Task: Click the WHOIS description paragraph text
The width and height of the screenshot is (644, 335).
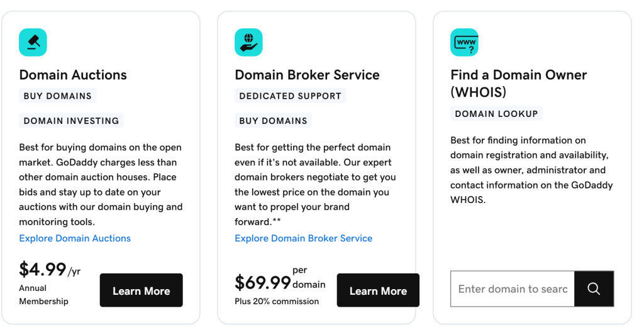Action: click(x=531, y=170)
